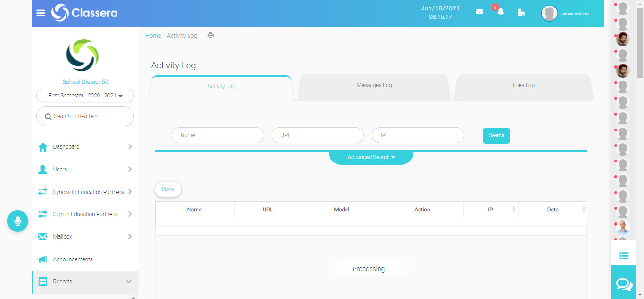Switch to the Files Log tab
Viewport: 644px width, 299px height.
pos(523,86)
